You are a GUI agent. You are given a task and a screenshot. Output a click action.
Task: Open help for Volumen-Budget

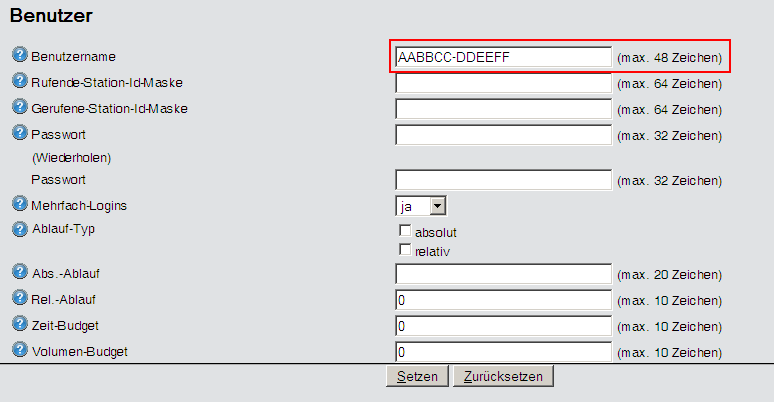19,351
